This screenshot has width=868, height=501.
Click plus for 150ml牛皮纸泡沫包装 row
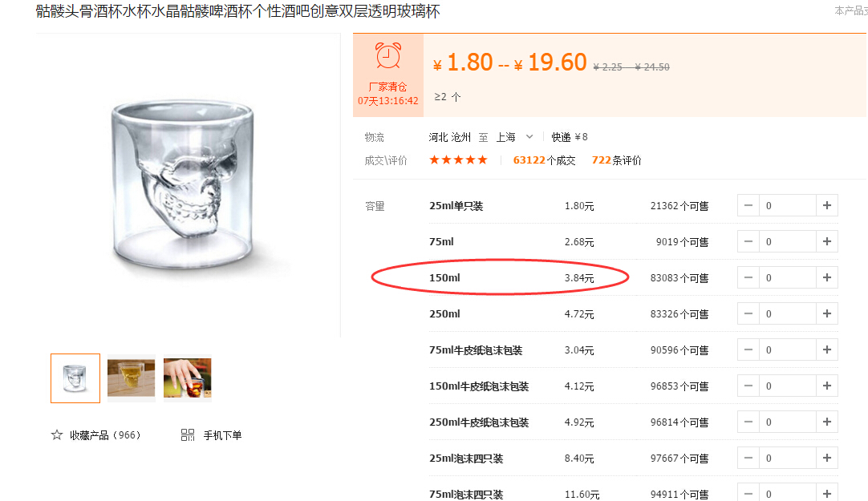coord(827,386)
